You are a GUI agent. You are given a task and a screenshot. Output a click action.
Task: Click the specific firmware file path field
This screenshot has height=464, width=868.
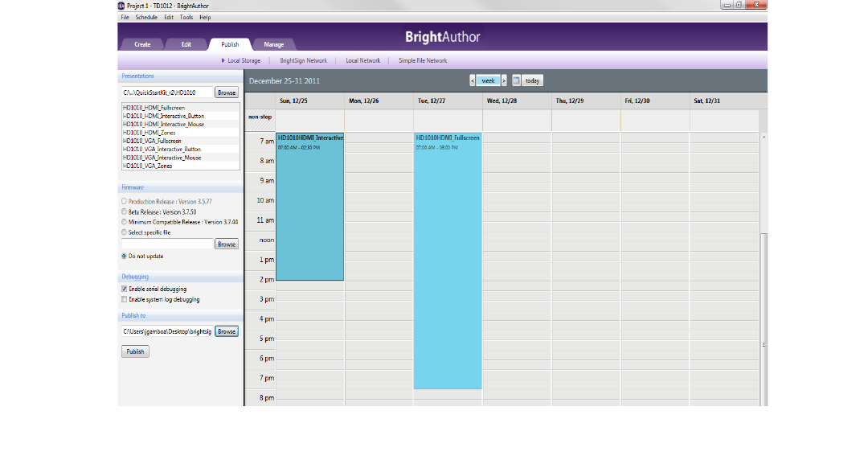(x=167, y=244)
